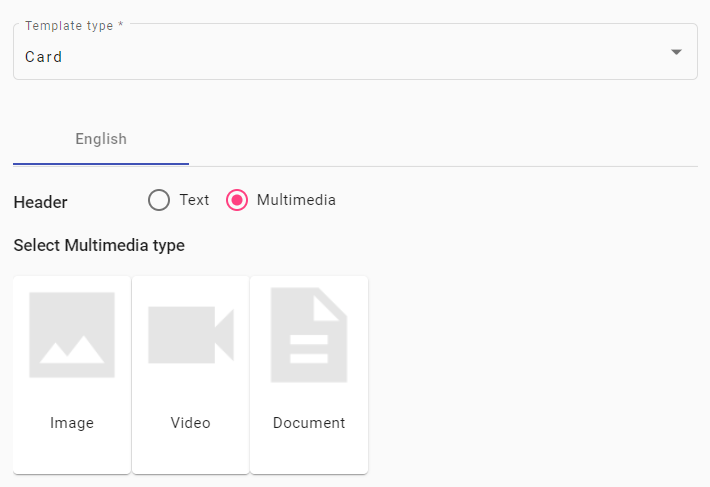
Task: Click the Template type field label
Action: pos(74,26)
